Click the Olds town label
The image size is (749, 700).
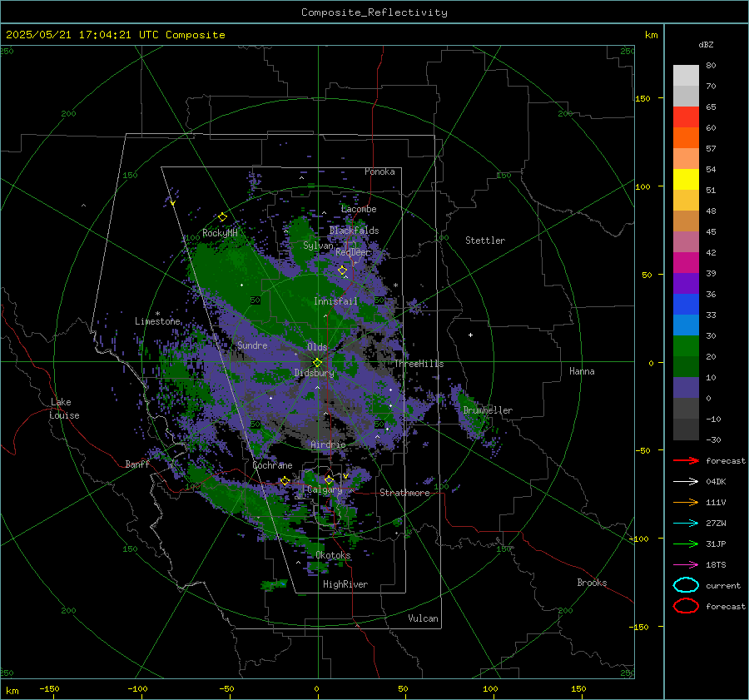pyautogui.click(x=317, y=347)
